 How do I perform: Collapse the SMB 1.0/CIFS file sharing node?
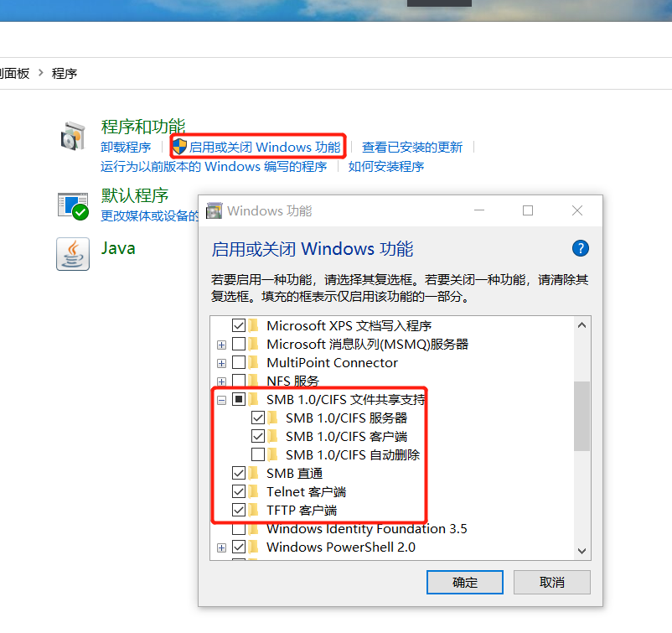point(221,401)
